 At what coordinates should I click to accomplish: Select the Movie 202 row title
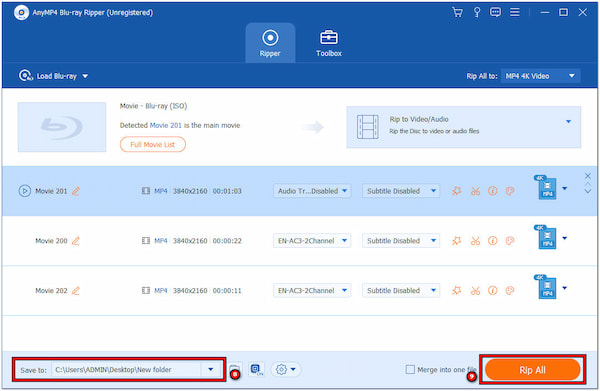pyautogui.click(x=51, y=290)
